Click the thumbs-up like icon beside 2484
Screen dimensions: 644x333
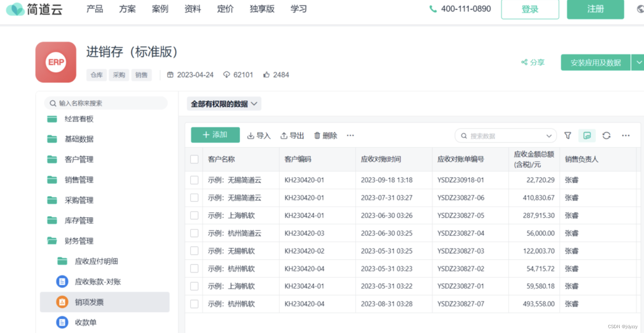click(266, 75)
